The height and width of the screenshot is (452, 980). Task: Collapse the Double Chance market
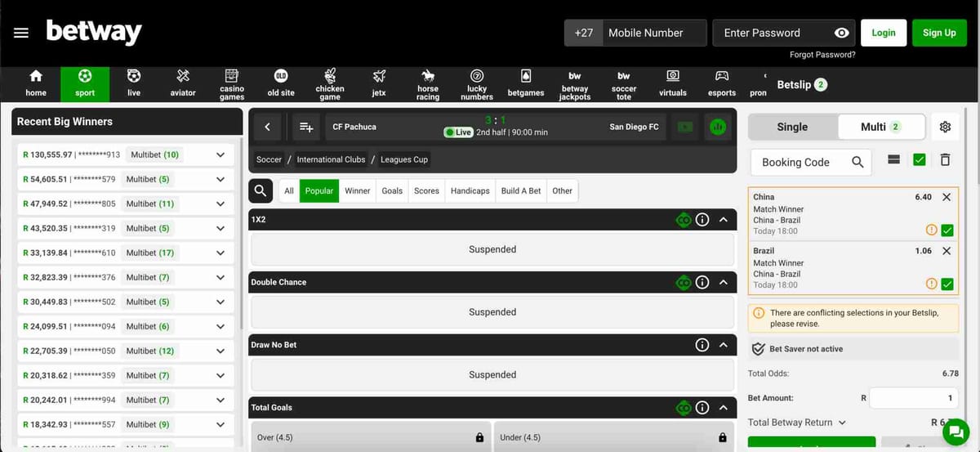[724, 283]
